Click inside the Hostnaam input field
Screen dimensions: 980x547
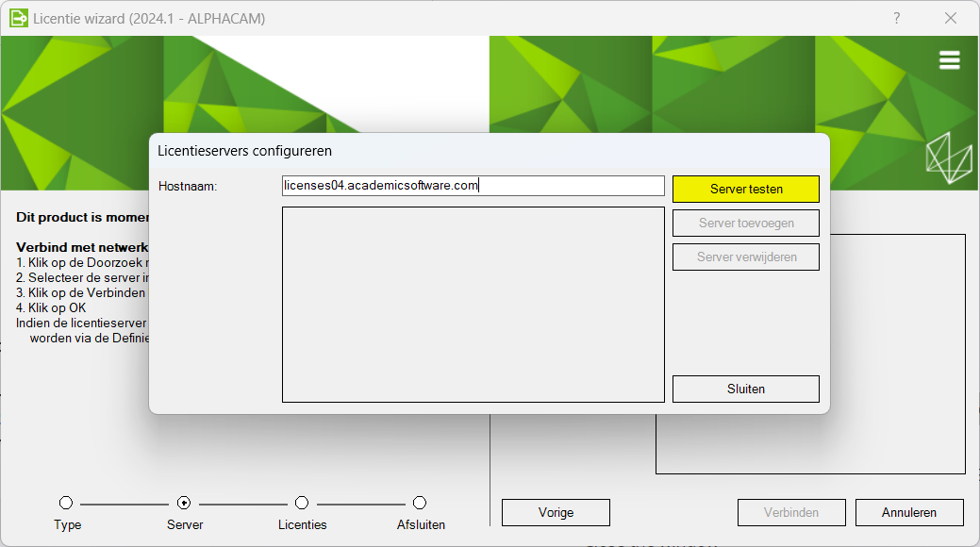tap(472, 186)
